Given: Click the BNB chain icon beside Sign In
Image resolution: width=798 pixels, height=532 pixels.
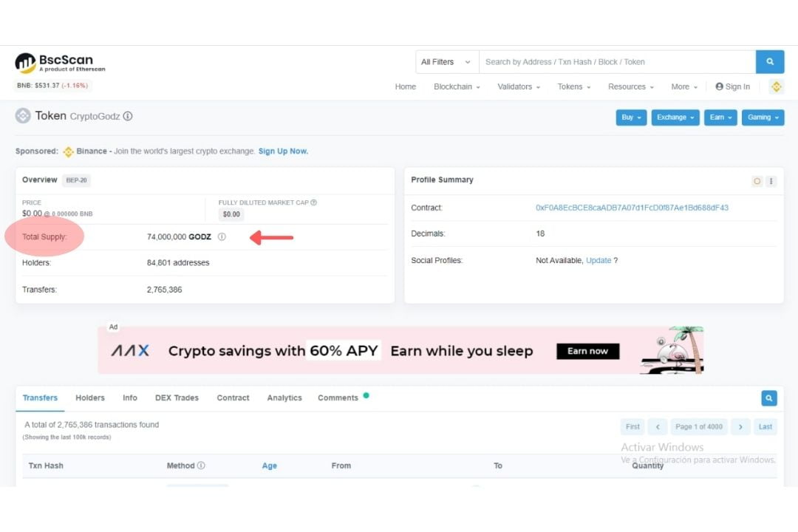Looking at the screenshot, I should click(x=776, y=86).
